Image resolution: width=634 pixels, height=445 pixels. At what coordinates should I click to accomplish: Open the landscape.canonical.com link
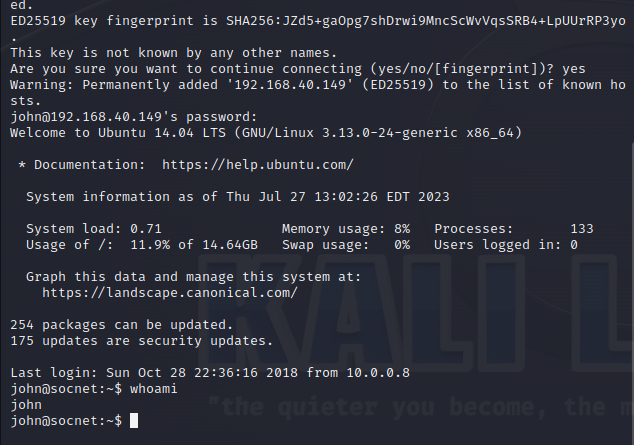coord(170,293)
